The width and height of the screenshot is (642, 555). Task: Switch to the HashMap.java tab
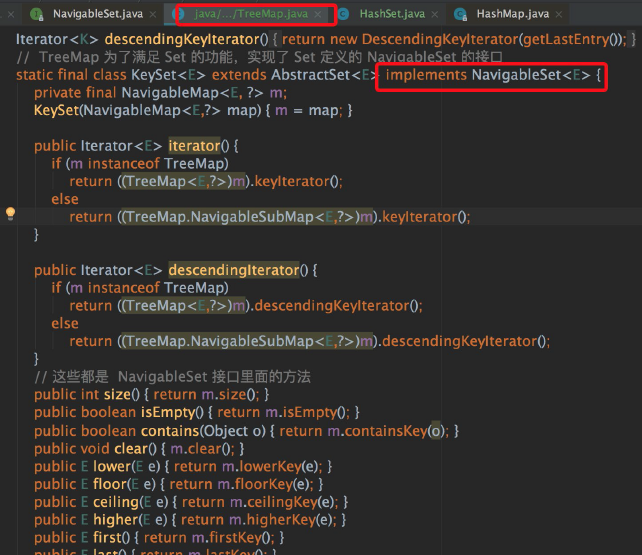[513, 14]
